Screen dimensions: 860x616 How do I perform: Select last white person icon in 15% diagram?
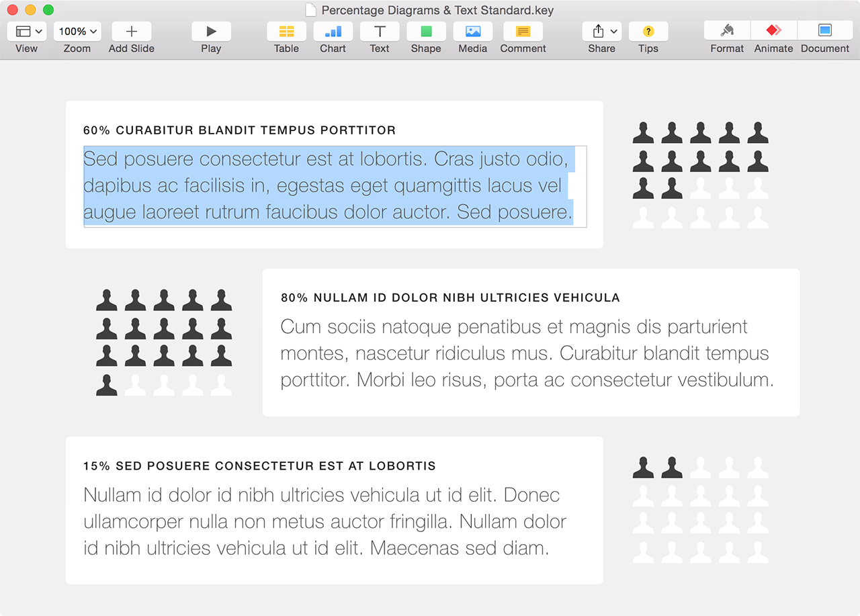click(x=758, y=552)
